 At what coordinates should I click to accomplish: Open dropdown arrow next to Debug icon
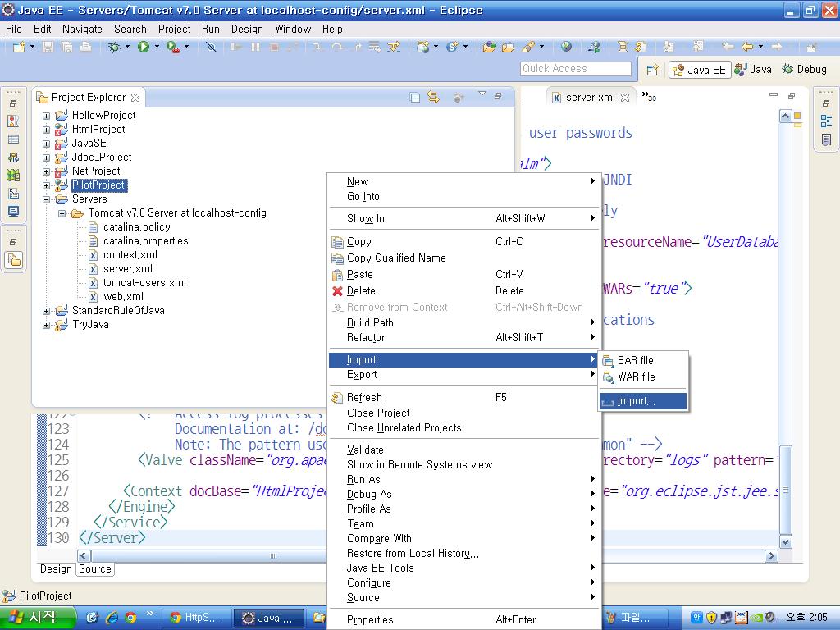127,47
